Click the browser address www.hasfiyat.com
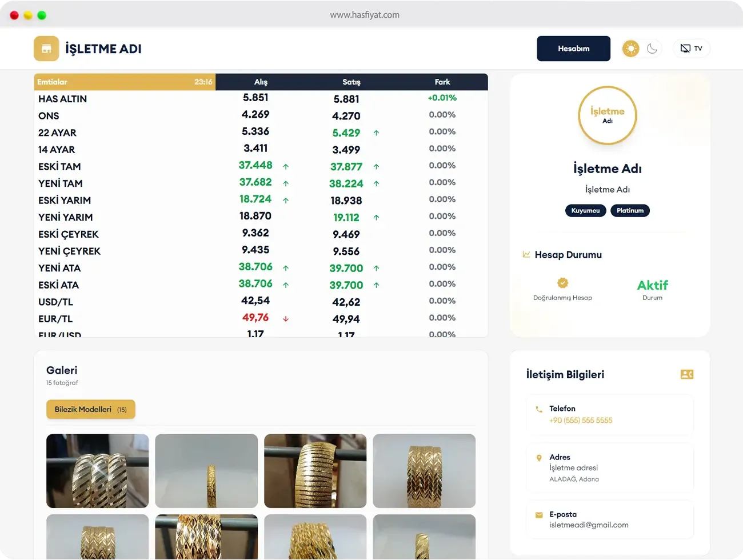The width and height of the screenshot is (743, 560). pos(365,15)
